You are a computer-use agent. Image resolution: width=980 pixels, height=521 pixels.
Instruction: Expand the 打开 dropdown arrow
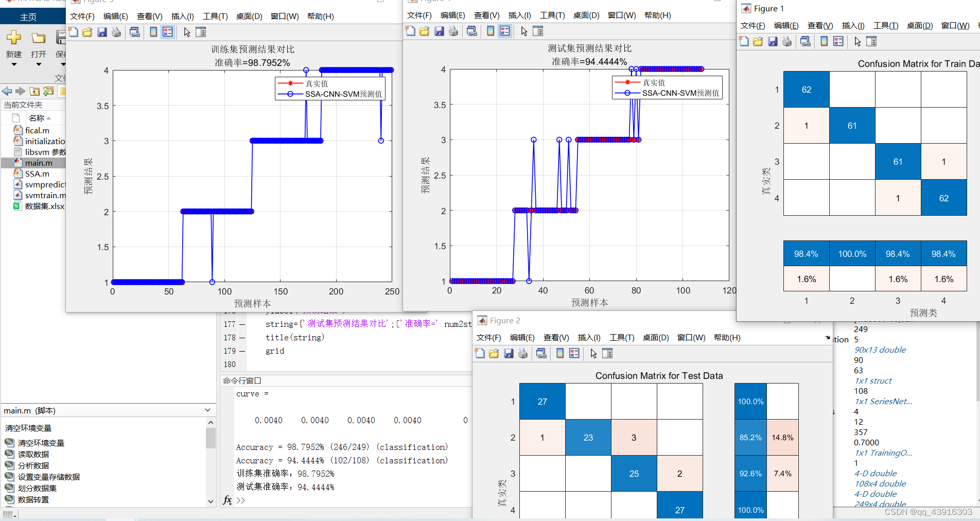tap(39, 64)
